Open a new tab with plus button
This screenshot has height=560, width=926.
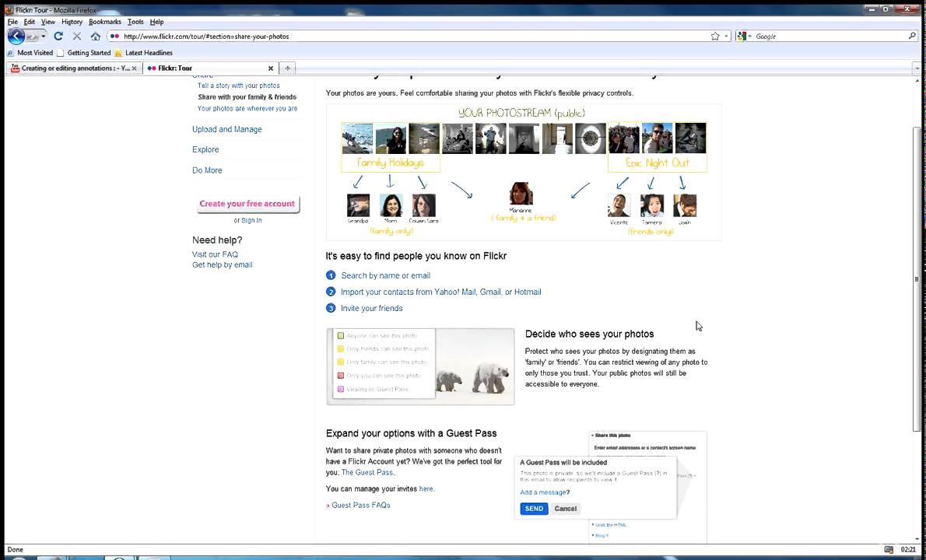pos(287,68)
